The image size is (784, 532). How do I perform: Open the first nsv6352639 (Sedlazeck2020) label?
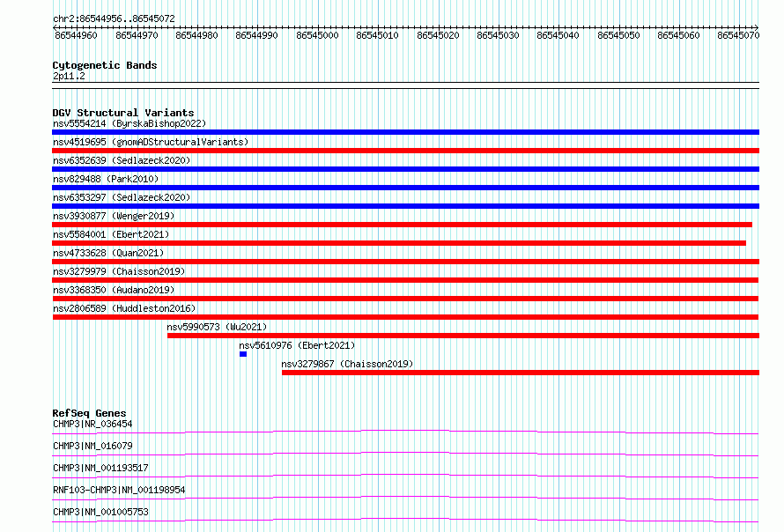pyautogui.click(x=122, y=160)
